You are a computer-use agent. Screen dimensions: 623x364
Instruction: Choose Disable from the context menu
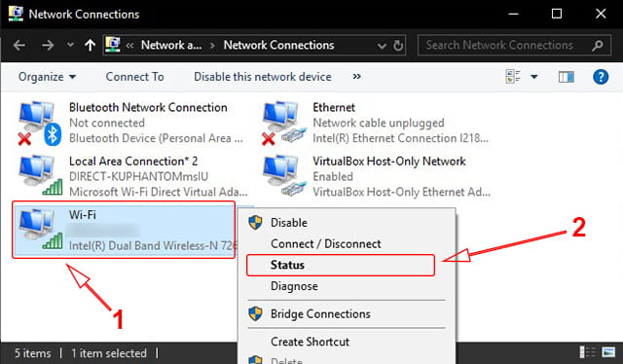(x=289, y=223)
